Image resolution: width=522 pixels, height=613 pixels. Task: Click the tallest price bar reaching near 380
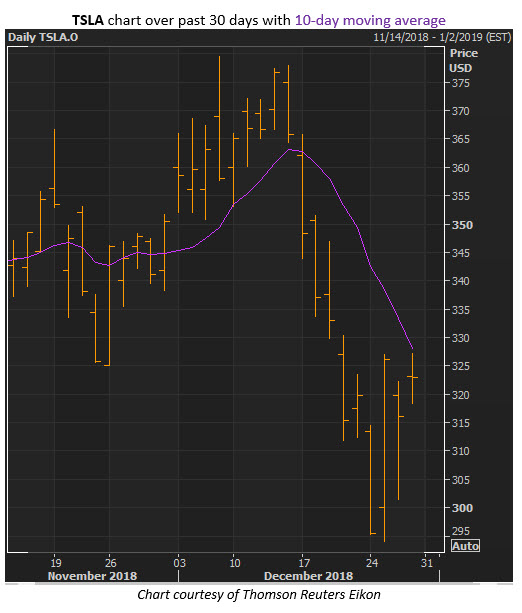pos(219,118)
